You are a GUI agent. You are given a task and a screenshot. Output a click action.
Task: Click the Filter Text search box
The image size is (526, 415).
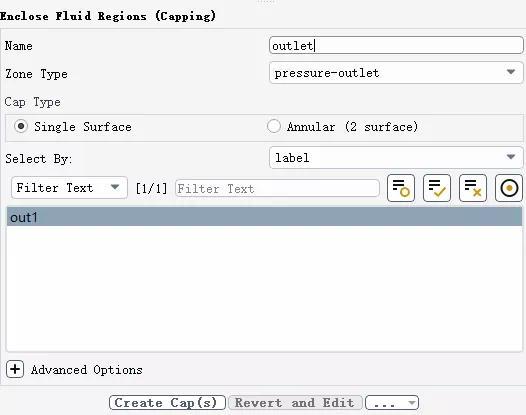pos(277,188)
